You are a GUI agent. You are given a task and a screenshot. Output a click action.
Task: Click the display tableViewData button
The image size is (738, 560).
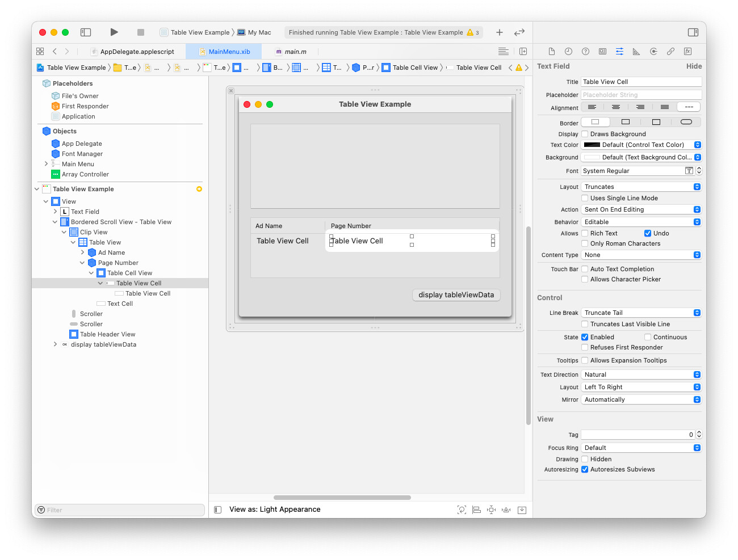pos(456,294)
